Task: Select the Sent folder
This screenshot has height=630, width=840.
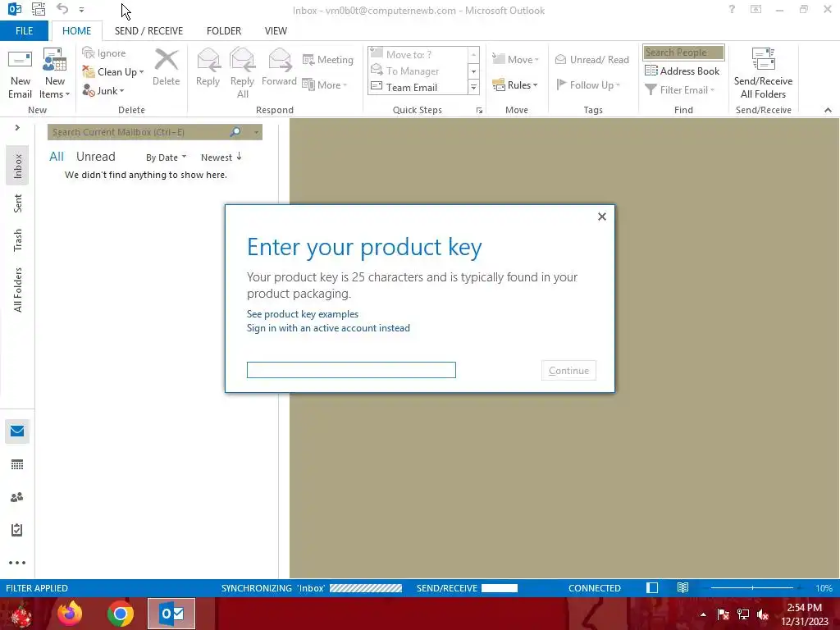Action: tap(18, 203)
